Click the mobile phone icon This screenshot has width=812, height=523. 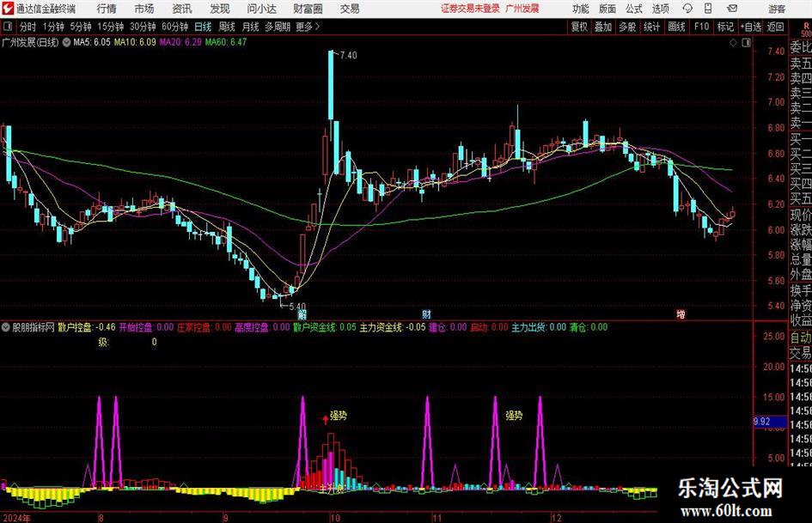[708, 9]
